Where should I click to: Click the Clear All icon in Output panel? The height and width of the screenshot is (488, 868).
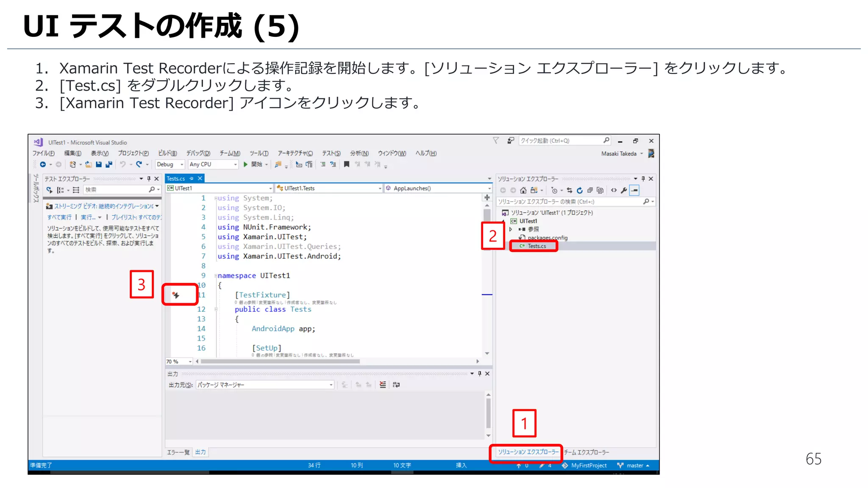click(x=383, y=385)
